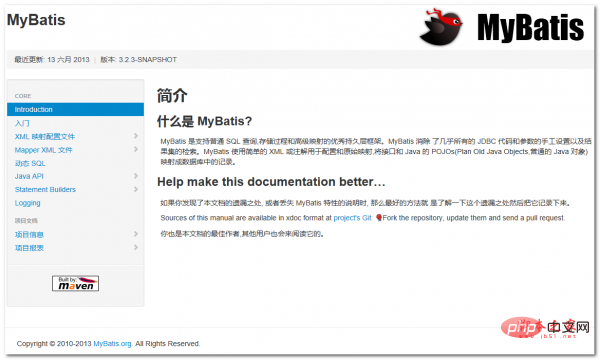Open the Statement Builders sidebar link

(45, 189)
